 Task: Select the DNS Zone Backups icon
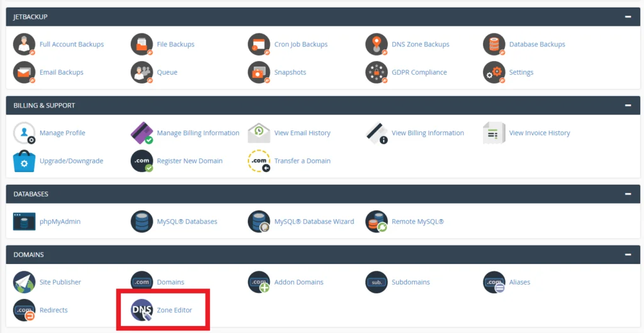377,44
